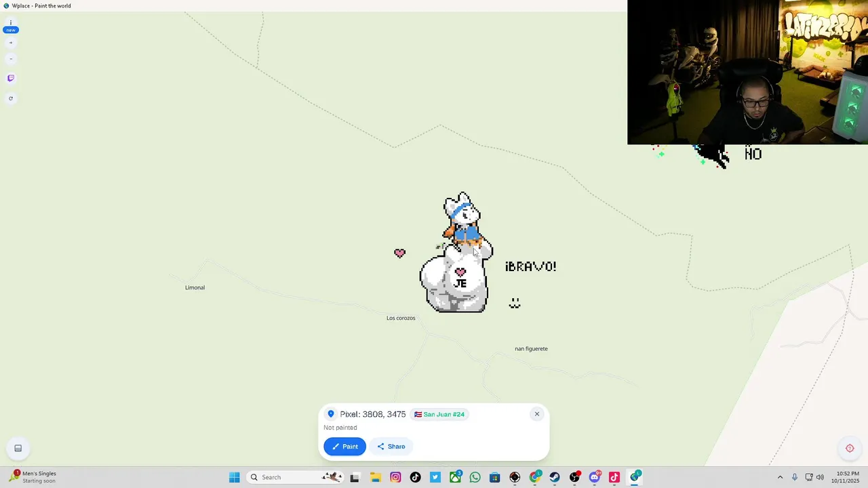868x488 pixels.
Task: Open Twitter from the taskbar
Action: pyautogui.click(x=435, y=477)
